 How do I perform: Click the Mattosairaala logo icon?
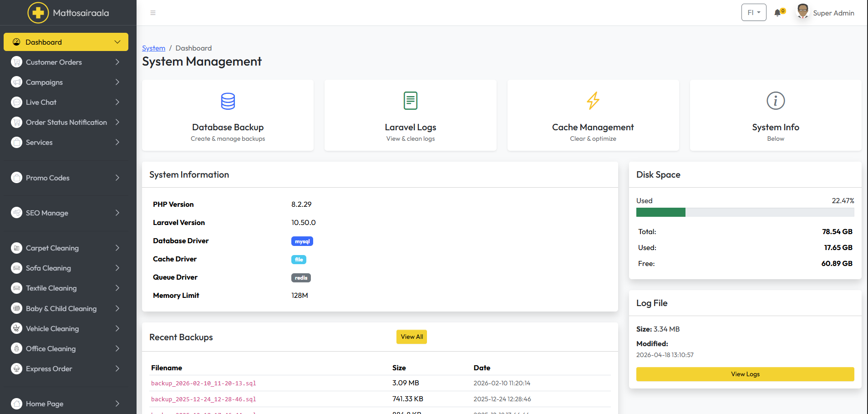tap(38, 13)
